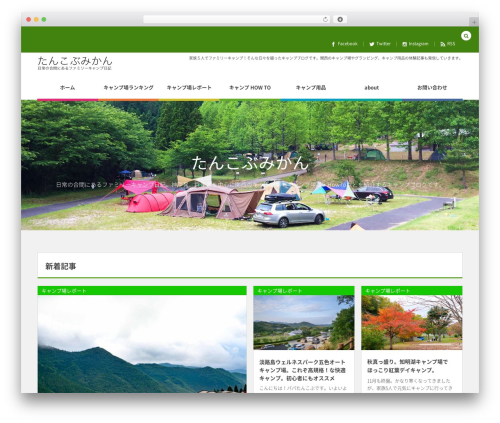Click the Facebook logo icon
500x423 pixels.
click(333, 44)
